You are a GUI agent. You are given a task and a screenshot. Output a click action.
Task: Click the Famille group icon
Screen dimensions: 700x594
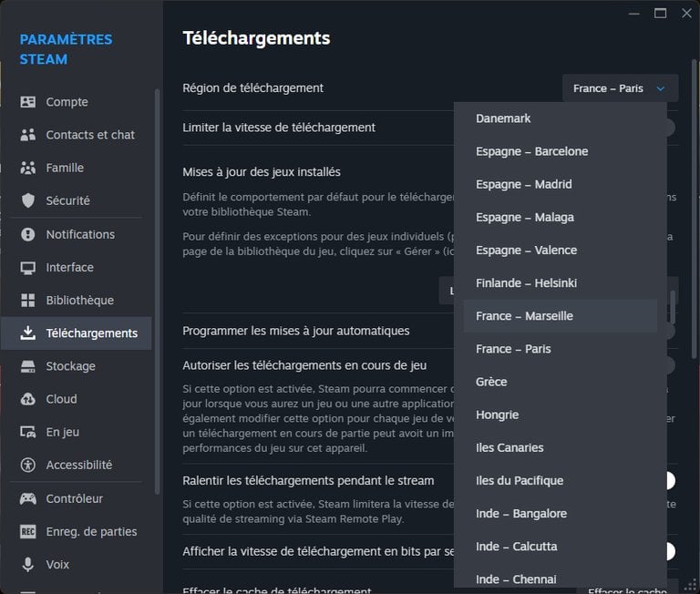(27, 168)
